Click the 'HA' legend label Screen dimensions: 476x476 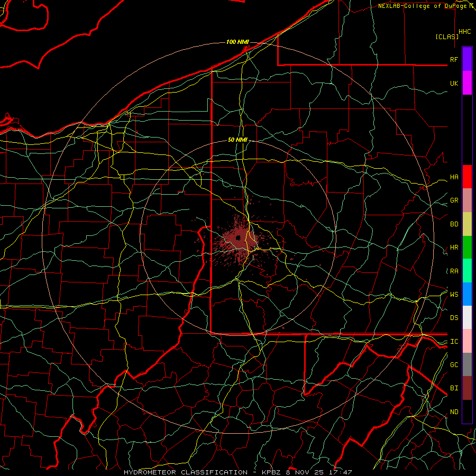(454, 177)
